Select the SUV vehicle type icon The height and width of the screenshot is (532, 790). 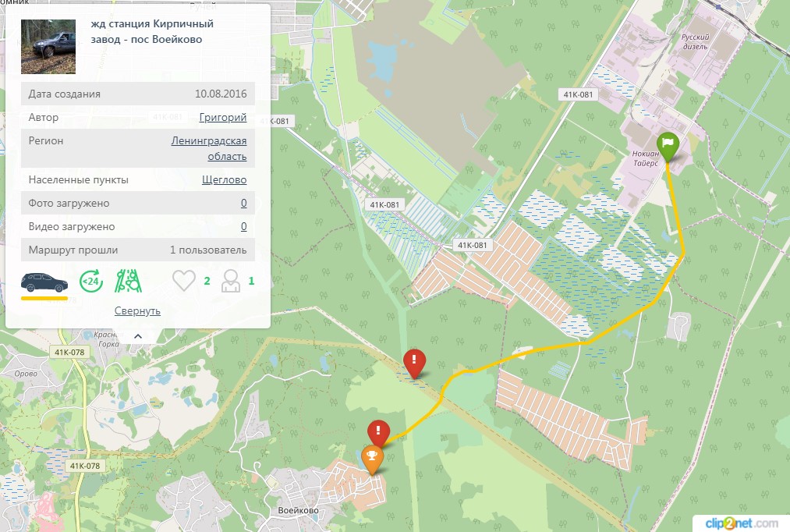point(44,282)
